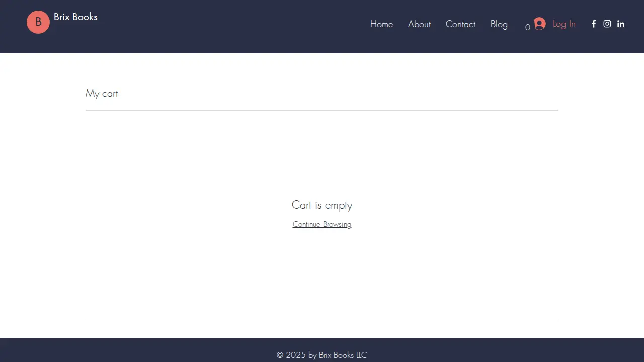This screenshot has width=644, height=362.
Task: Open the Facebook social icon
Action: click(x=594, y=24)
